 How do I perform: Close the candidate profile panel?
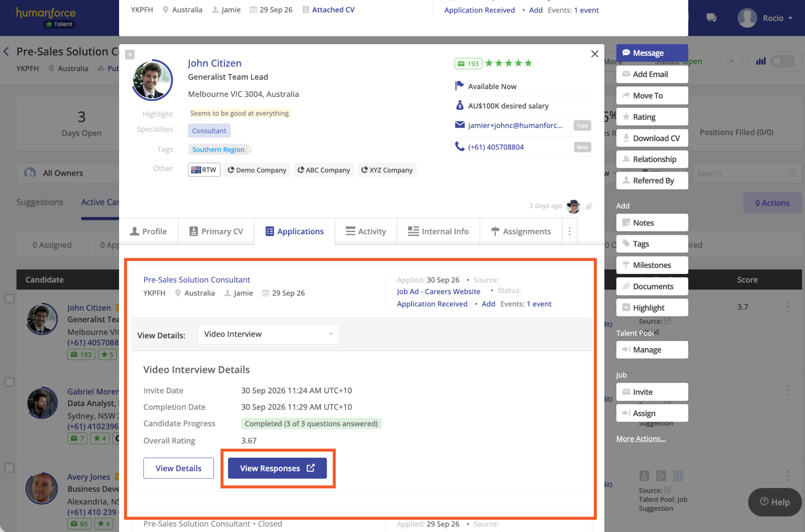pos(594,54)
